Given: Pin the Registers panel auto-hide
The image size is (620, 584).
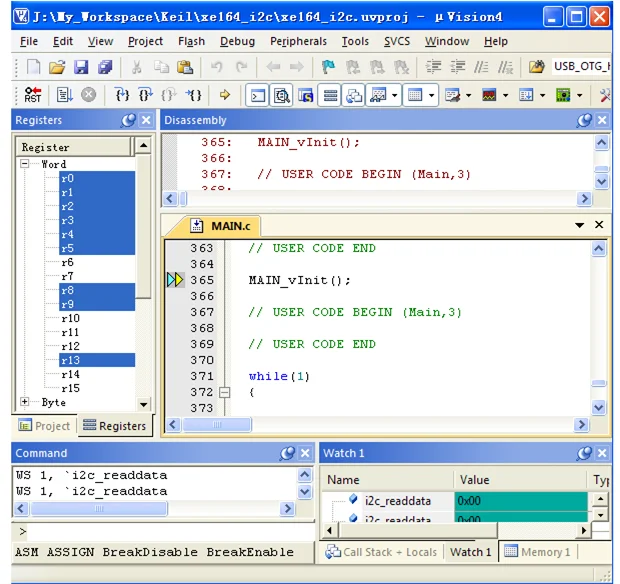Looking at the screenshot, I should (x=128, y=120).
